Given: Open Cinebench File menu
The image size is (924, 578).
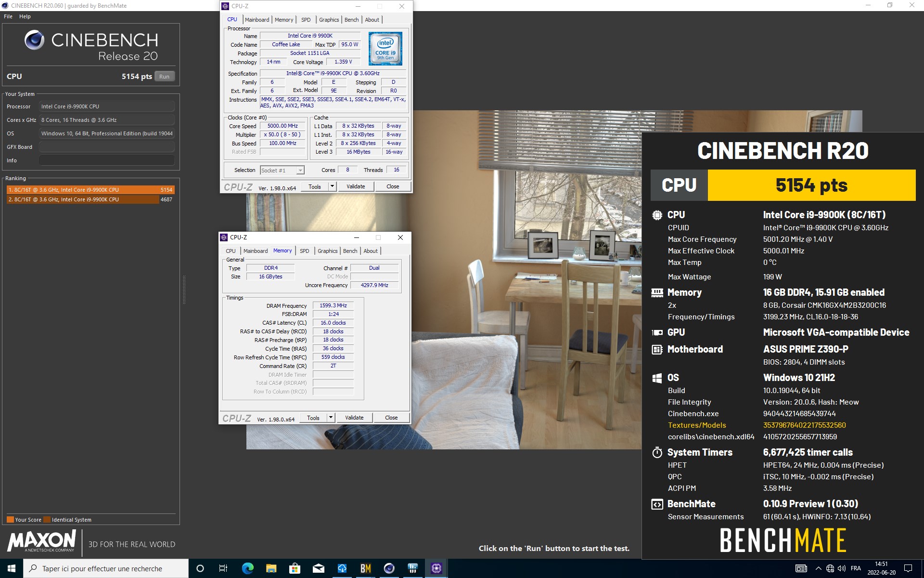Looking at the screenshot, I should pyautogui.click(x=8, y=16).
